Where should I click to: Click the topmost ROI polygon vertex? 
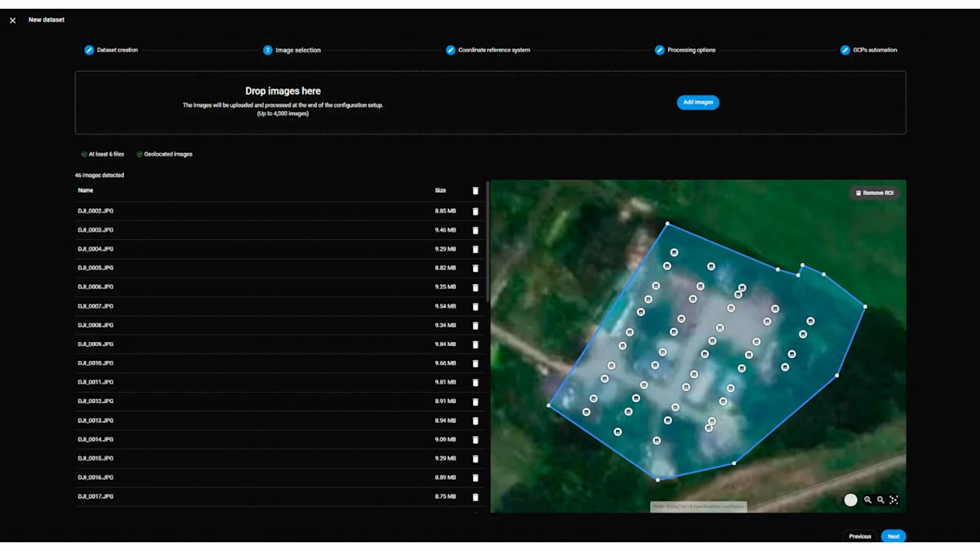point(667,223)
